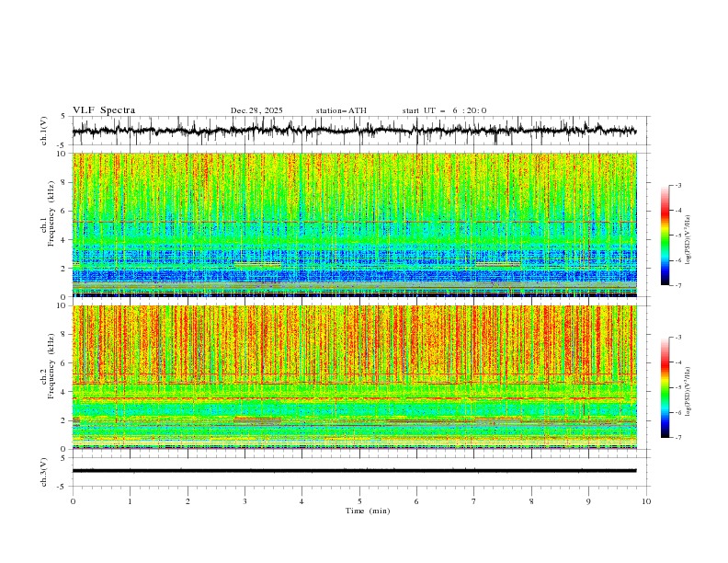The image size is (728, 563).
Task: Click the time-axis tick label '7'
Action: tap(474, 501)
